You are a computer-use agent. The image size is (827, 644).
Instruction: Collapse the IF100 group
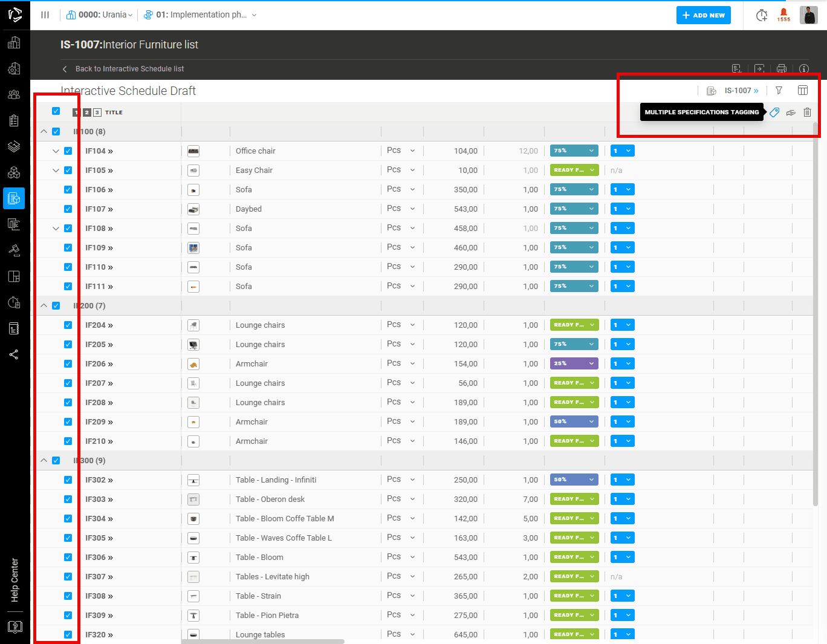(44, 132)
